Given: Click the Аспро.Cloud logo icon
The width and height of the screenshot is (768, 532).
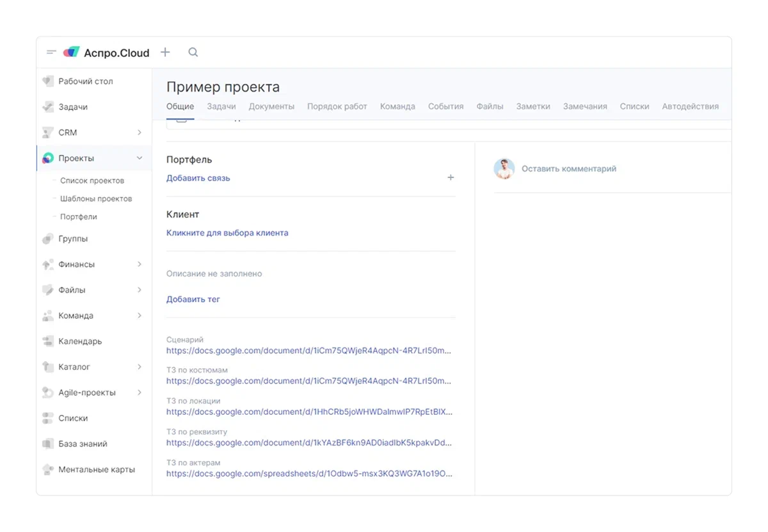Looking at the screenshot, I should coord(71,52).
